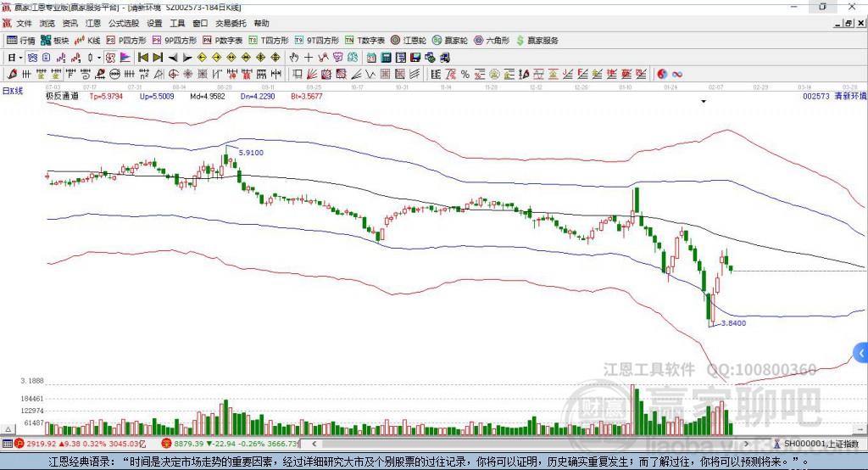The height and width of the screenshot is (470, 868).
Task: Open the 设置 menu
Action: [x=154, y=23]
